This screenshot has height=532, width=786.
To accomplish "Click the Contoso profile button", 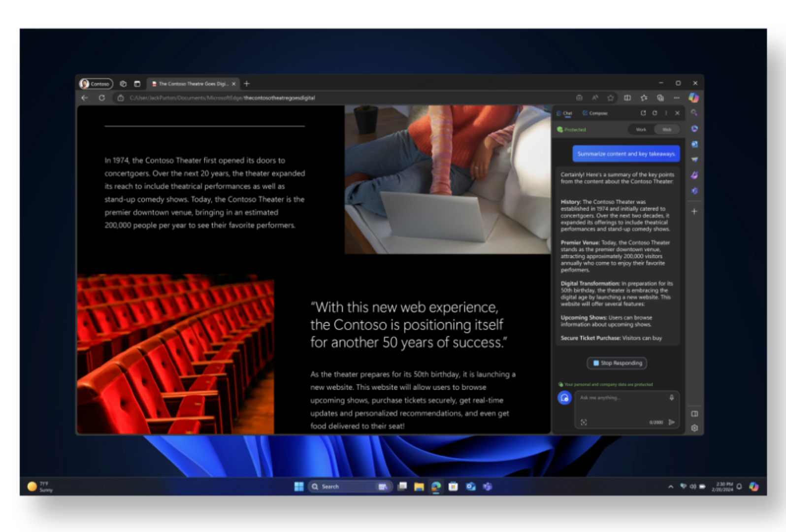I will point(96,84).
